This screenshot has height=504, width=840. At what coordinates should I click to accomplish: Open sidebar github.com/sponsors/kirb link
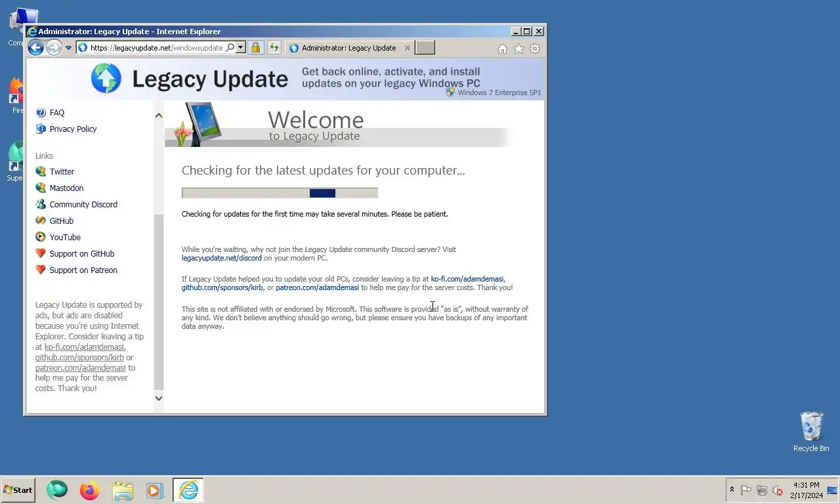point(79,358)
